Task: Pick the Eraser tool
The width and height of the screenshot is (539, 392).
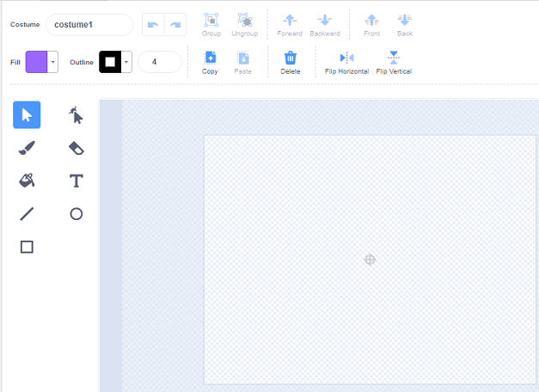Action: (x=76, y=148)
